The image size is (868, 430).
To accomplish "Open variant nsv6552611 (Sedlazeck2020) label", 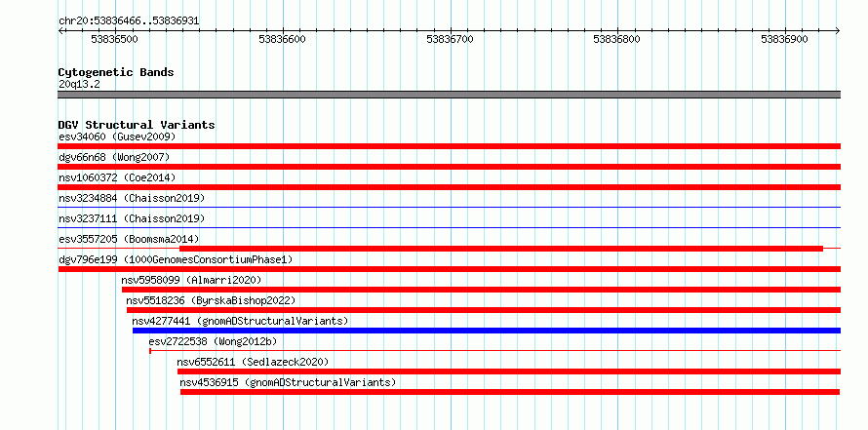I will click(x=253, y=362).
